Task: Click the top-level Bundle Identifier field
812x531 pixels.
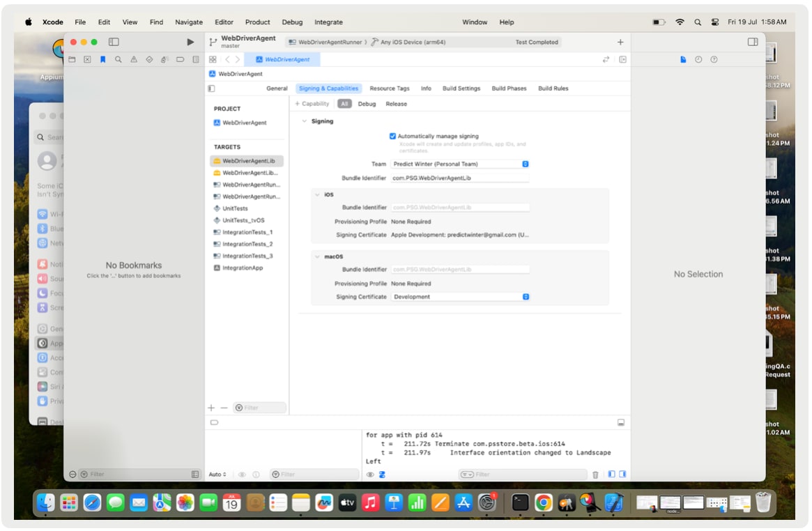Action: click(460, 178)
